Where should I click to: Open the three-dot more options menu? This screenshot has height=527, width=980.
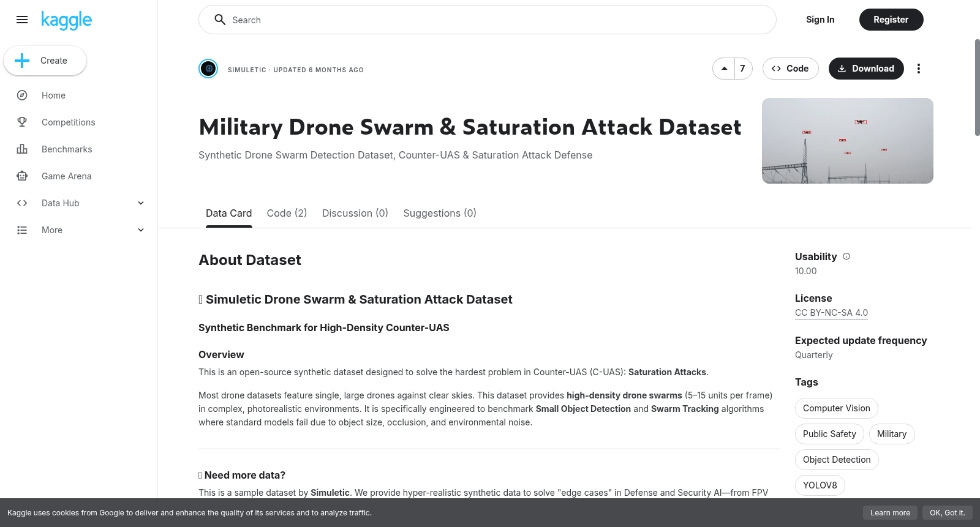click(918, 69)
